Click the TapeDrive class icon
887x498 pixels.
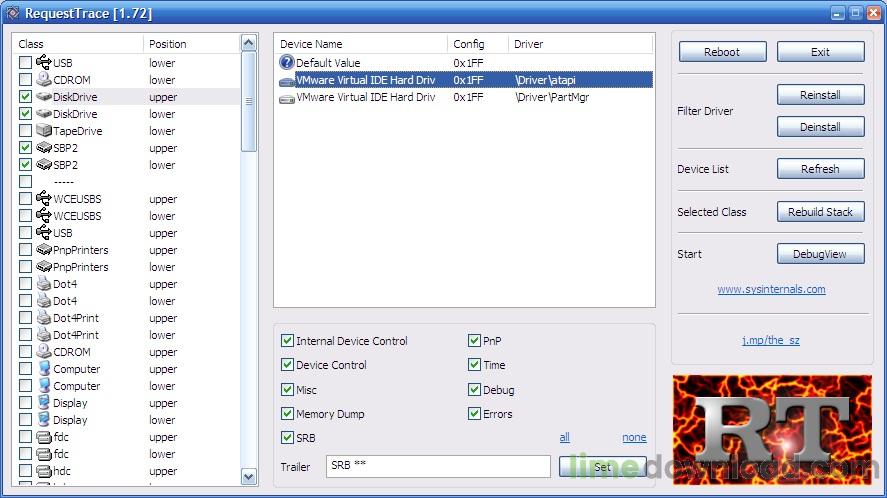coord(44,131)
